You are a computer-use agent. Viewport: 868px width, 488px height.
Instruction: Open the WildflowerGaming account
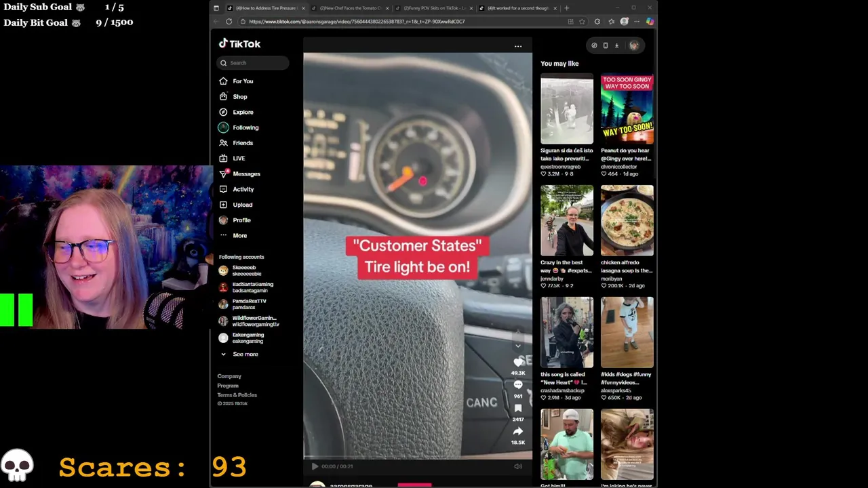pos(249,321)
